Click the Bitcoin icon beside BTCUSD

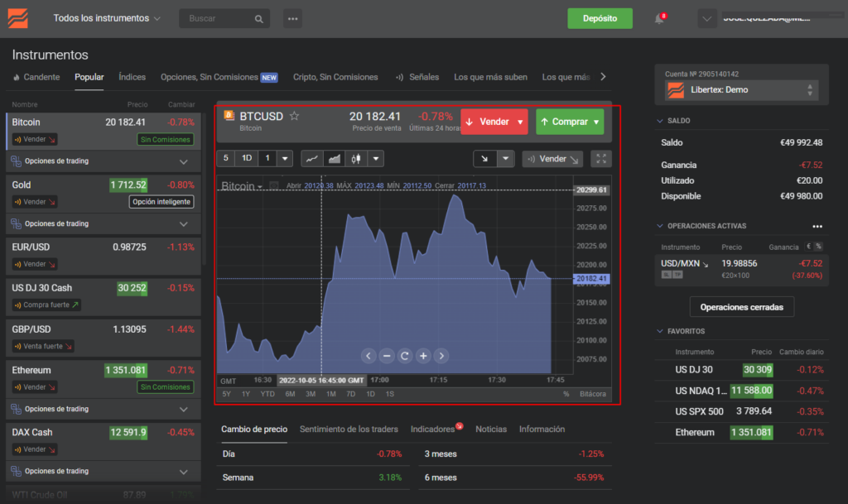coord(229,116)
